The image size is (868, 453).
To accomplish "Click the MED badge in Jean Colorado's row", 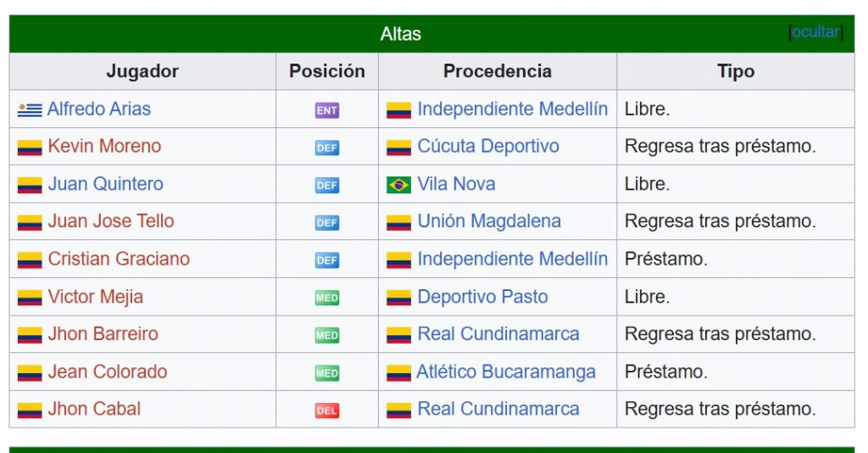I will pyautogui.click(x=326, y=372).
